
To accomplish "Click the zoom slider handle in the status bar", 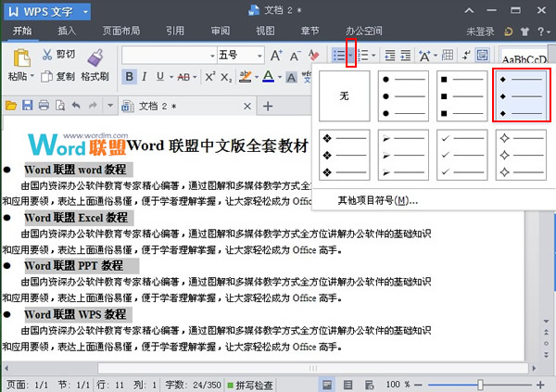I will click(480, 385).
